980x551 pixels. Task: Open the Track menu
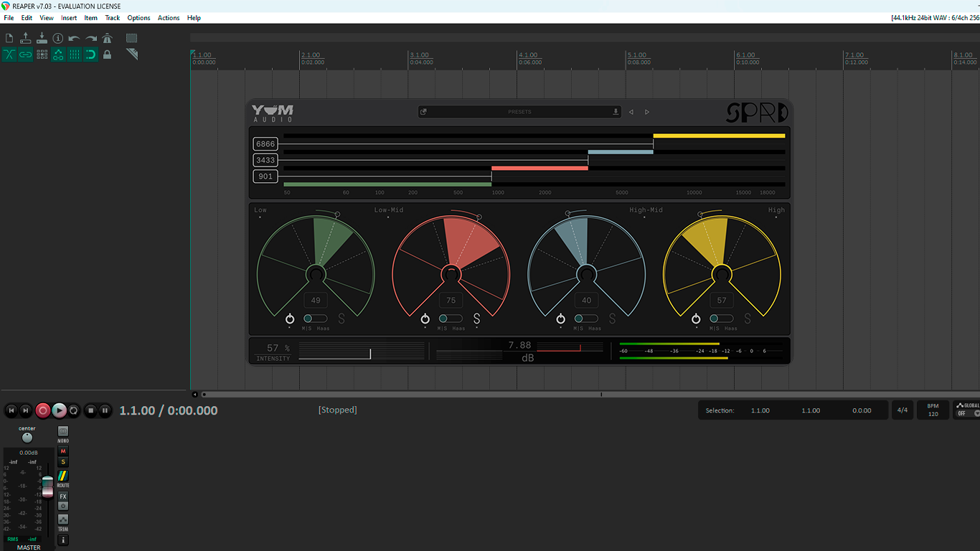pos(113,18)
